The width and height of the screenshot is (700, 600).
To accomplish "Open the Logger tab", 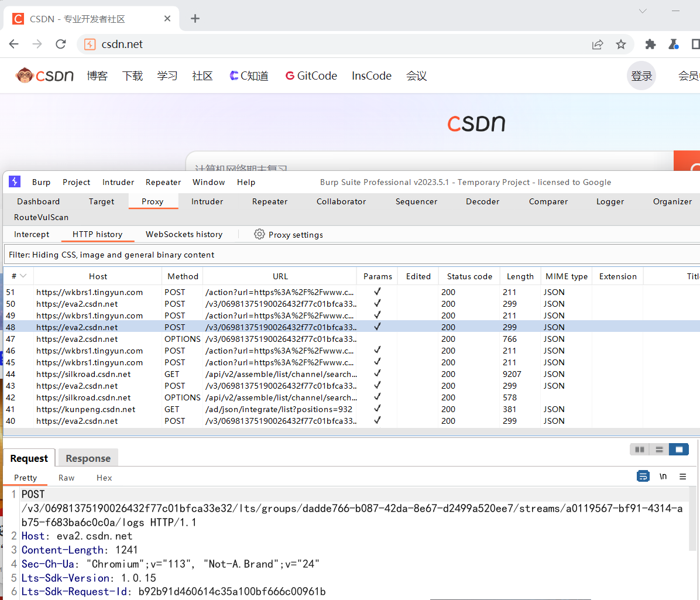I will (x=610, y=201).
